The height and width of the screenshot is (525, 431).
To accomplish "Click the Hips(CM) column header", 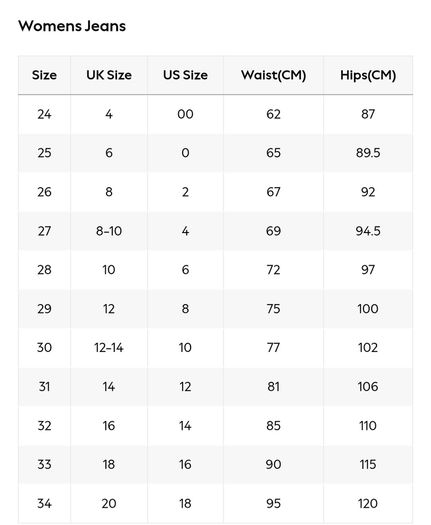I will click(368, 75).
